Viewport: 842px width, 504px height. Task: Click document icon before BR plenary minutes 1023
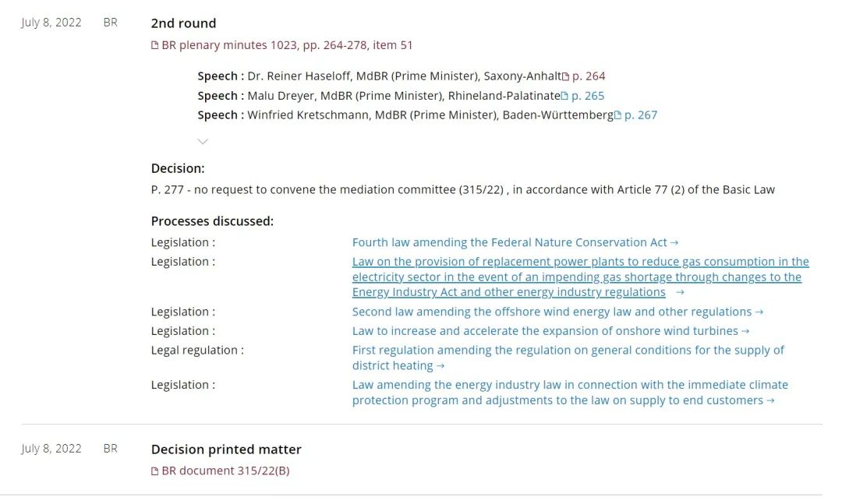click(x=154, y=45)
